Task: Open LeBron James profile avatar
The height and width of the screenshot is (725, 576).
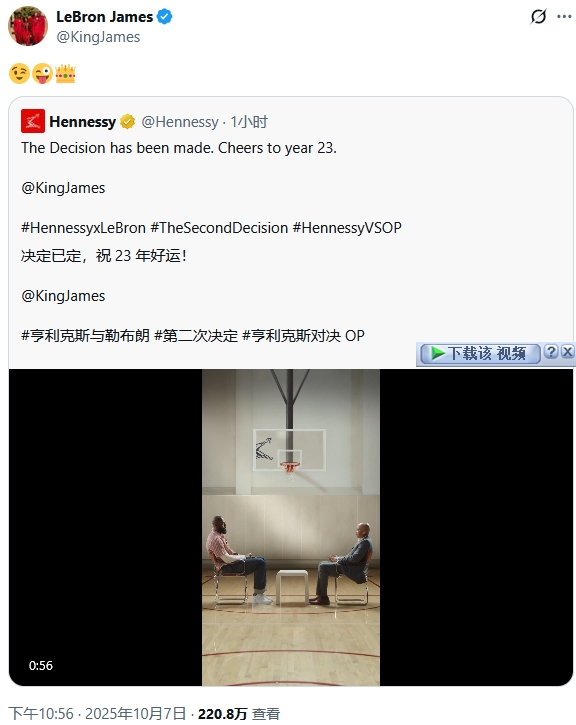Action: [x=28, y=26]
